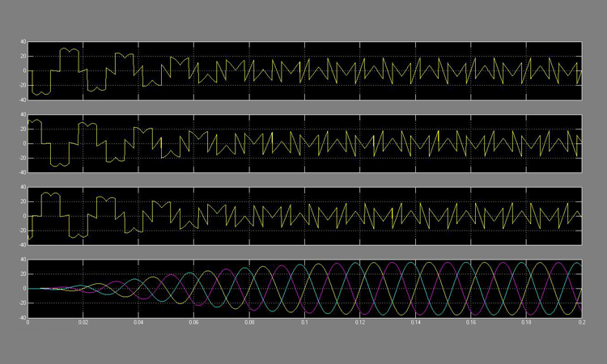The height and width of the screenshot is (364, 607).
Task: Click inside the top yellow waveform plot
Action: click(x=304, y=70)
